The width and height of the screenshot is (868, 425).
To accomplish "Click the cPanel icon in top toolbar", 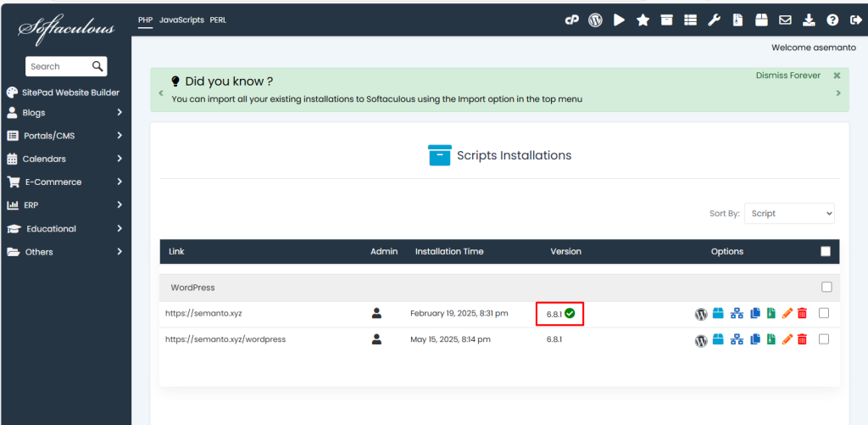I will click(x=571, y=20).
